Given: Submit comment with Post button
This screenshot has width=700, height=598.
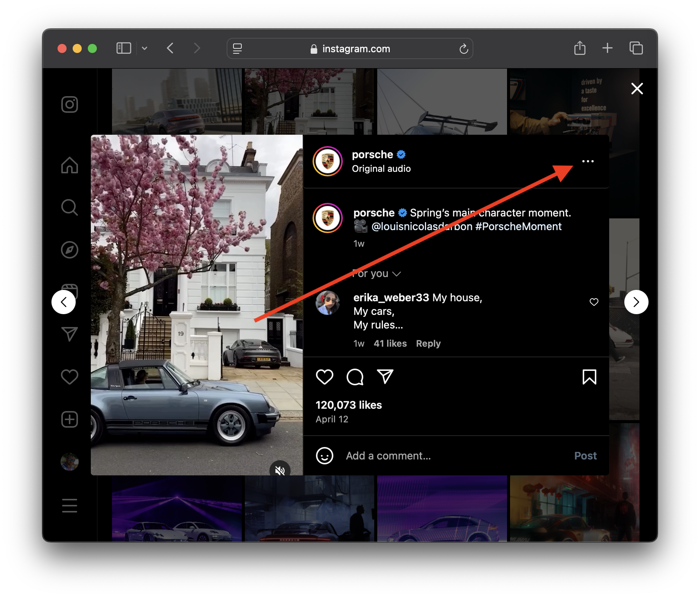Looking at the screenshot, I should [585, 456].
